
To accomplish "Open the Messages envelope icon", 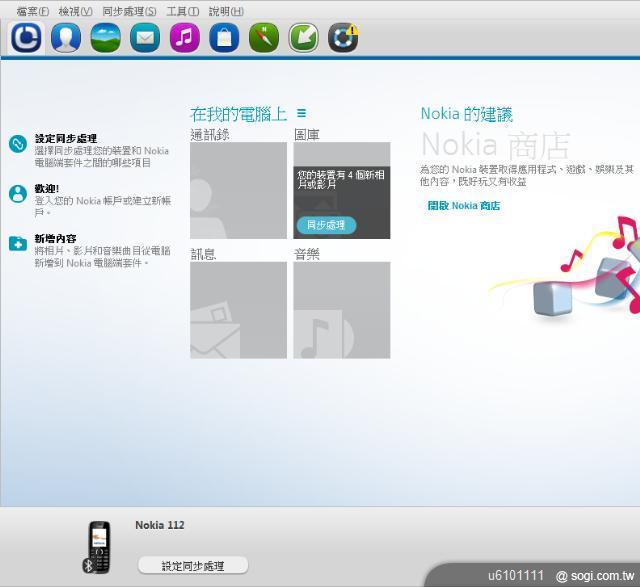I will [x=145, y=38].
